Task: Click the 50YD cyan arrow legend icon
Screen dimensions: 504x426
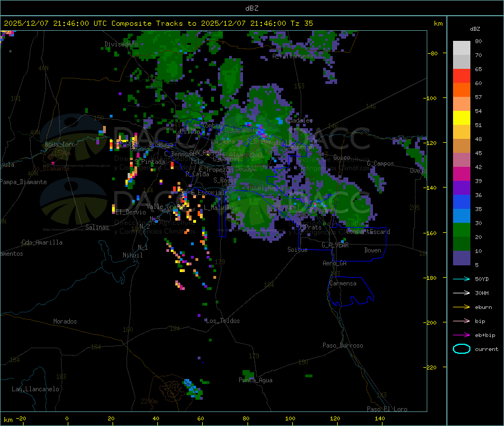Action: click(x=461, y=279)
